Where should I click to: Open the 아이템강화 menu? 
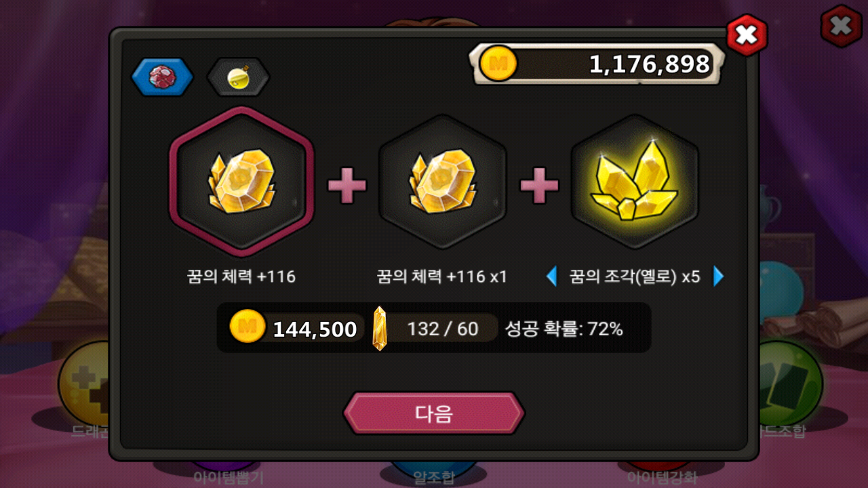click(x=662, y=476)
